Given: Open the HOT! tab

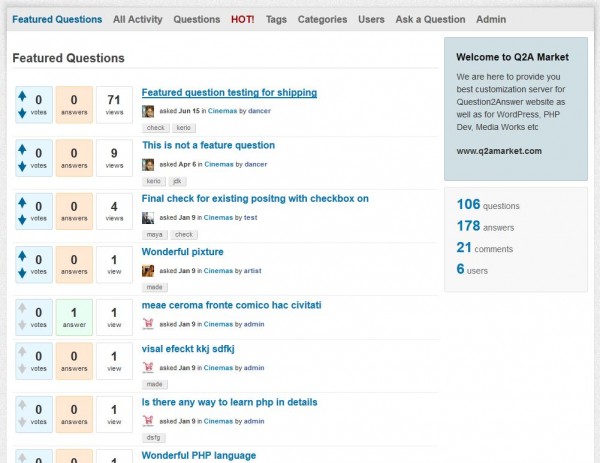Looking at the screenshot, I should [x=241, y=19].
